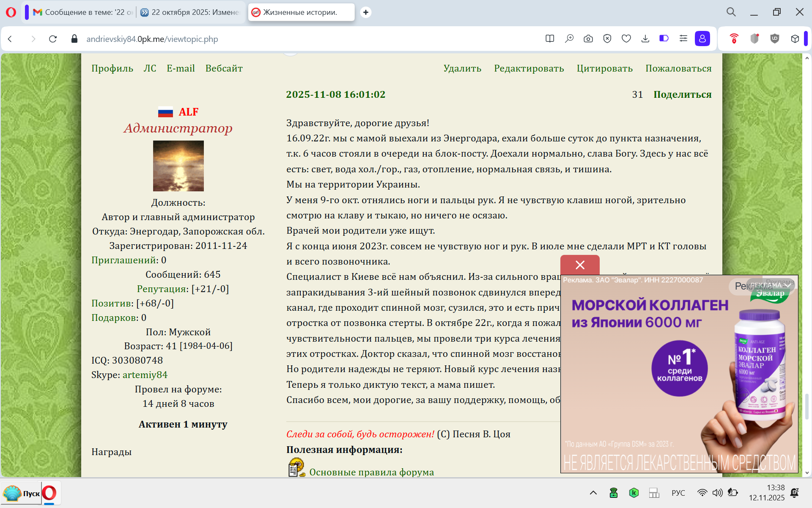Click the Opera snapshot camera icon

[588, 39]
